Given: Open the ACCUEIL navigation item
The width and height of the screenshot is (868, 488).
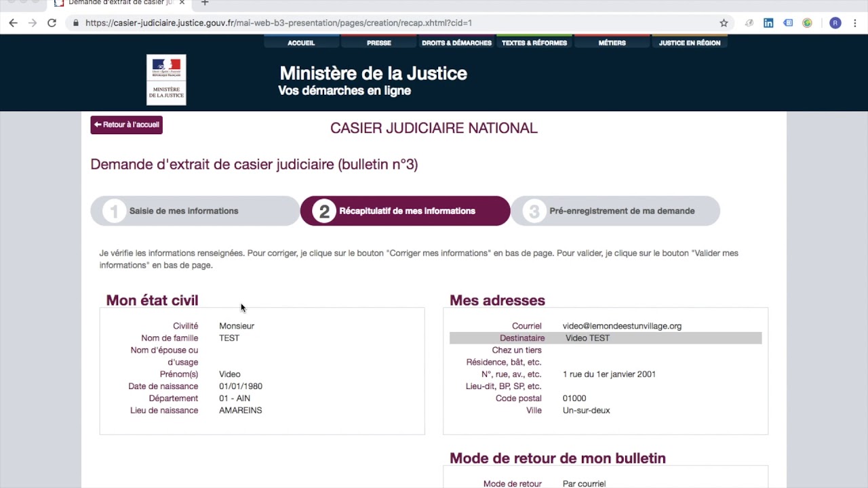Looking at the screenshot, I should (x=301, y=42).
